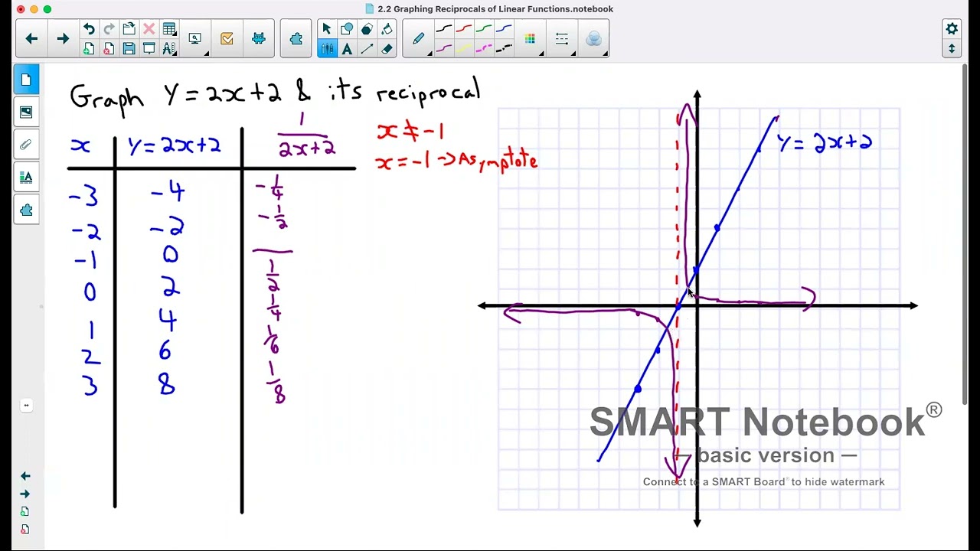Select the Fill paint bucket tool
Screen dimensions: 980x551
[x=387, y=29]
